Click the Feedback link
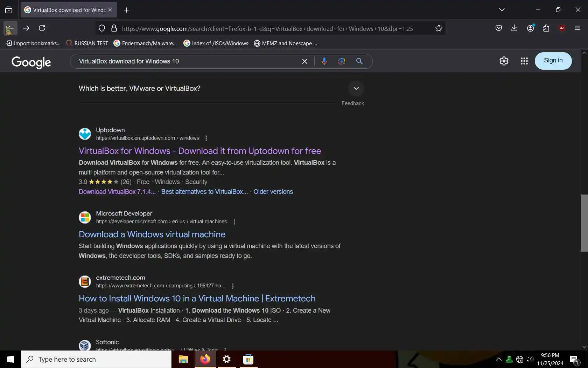 point(352,103)
